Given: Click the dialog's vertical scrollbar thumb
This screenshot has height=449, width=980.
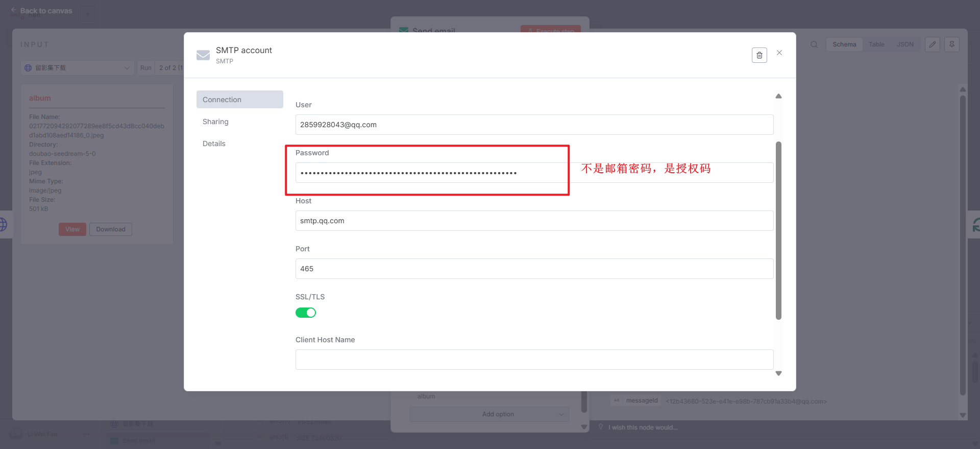Looking at the screenshot, I should click(x=778, y=230).
